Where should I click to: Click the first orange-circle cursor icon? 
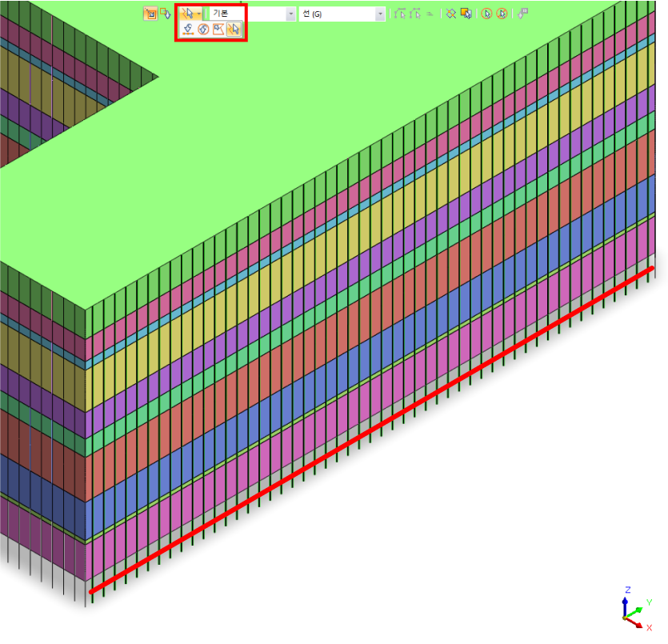(486, 14)
